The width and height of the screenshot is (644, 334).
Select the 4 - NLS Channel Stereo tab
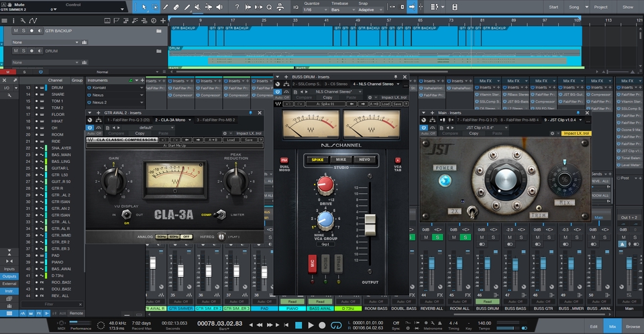[x=376, y=84]
